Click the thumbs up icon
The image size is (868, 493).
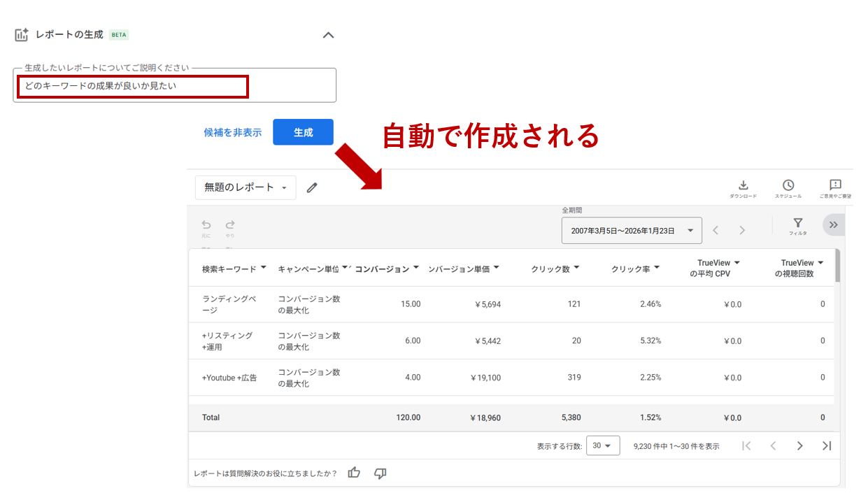[x=354, y=473]
